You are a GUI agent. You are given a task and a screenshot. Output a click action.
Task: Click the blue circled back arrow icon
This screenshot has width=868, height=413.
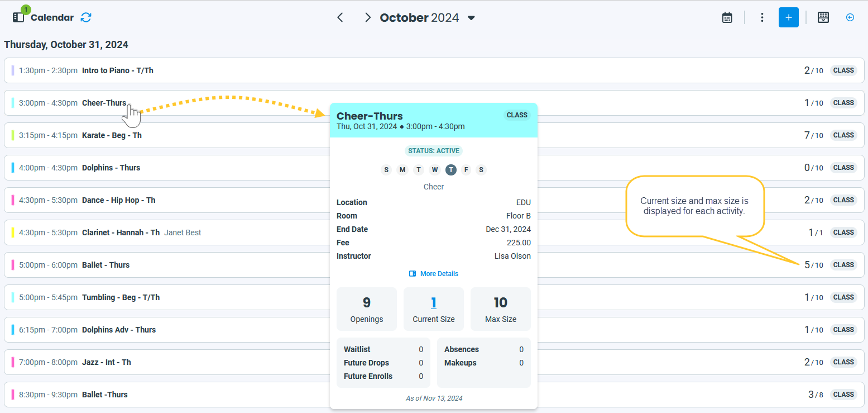pyautogui.click(x=850, y=17)
